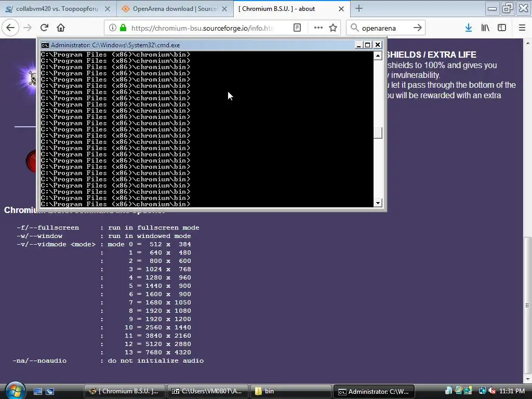Reload the current page
Image resolution: width=532 pixels, height=399 pixels.
coord(45,28)
